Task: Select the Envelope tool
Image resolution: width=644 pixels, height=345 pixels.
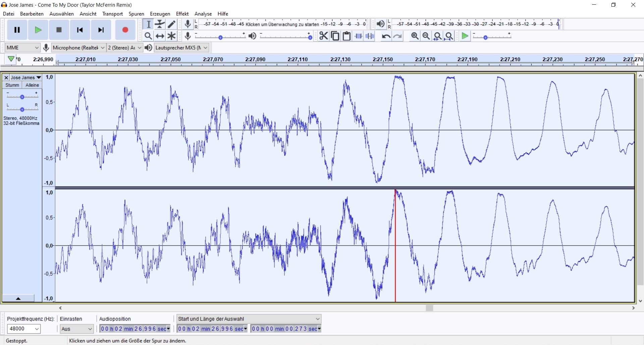Action: pos(160,24)
